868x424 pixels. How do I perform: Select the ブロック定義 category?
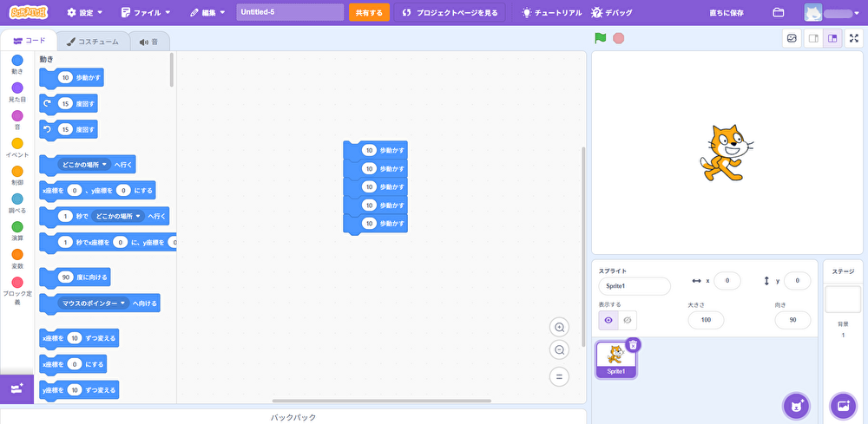[17, 290]
